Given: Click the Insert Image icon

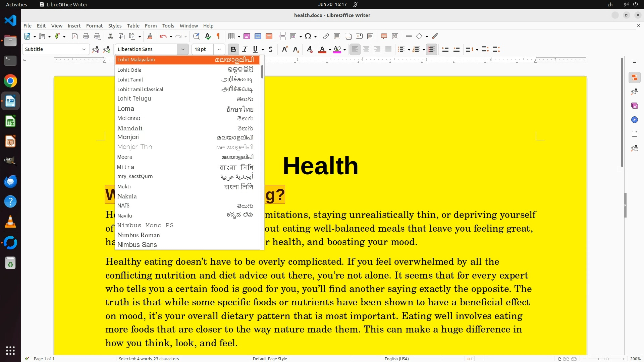Looking at the screenshot, I should (247, 36).
